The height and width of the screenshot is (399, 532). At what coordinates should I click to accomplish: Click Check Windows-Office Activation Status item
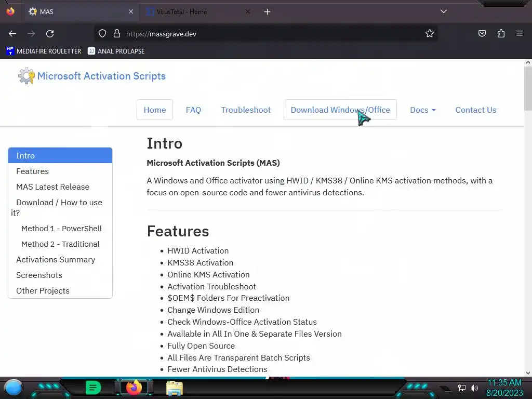[242, 322]
